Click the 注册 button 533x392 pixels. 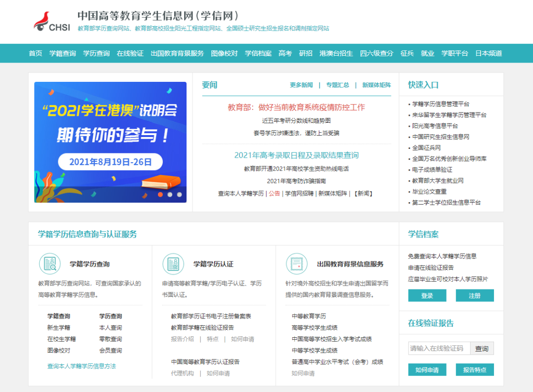click(x=474, y=295)
